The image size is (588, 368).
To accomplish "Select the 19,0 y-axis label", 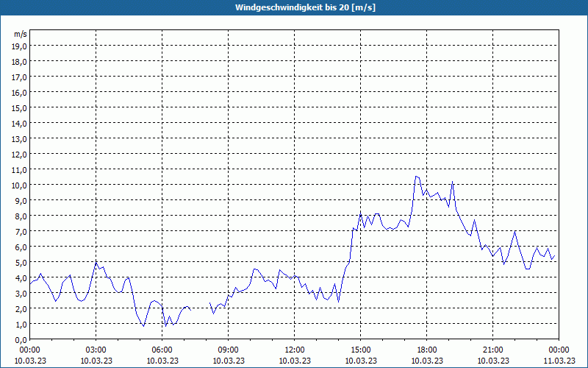I will [19, 46].
